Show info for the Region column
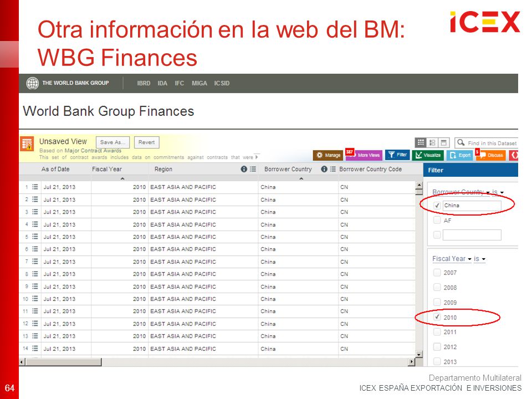The image size is (532, 399). [244, 169]
